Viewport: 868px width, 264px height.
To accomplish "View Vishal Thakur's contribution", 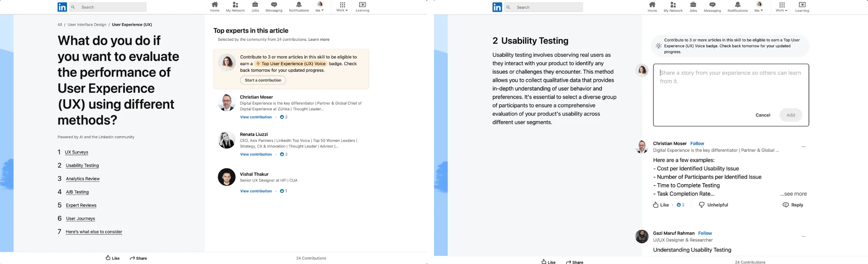I will 256,191.
